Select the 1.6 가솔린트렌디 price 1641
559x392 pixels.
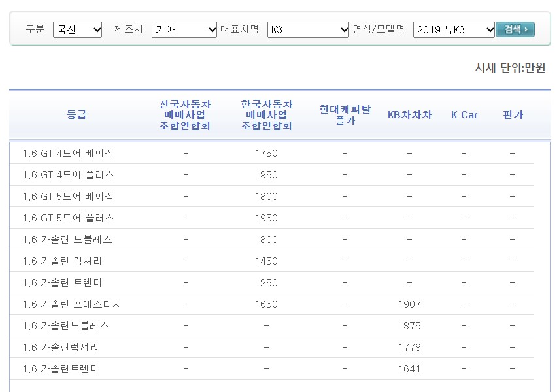coord(409,368)
